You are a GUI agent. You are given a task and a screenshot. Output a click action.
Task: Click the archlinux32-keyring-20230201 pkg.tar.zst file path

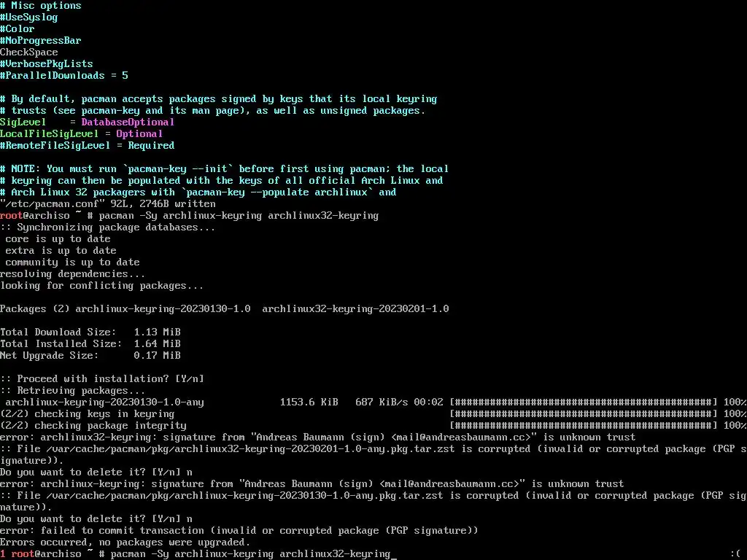[x=250, y=449]
